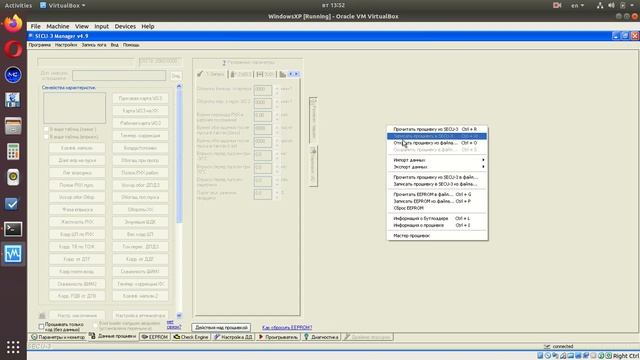640x360 pixels.
Task: Open the Запись лога menu
Action: click(x=94, y=45)
